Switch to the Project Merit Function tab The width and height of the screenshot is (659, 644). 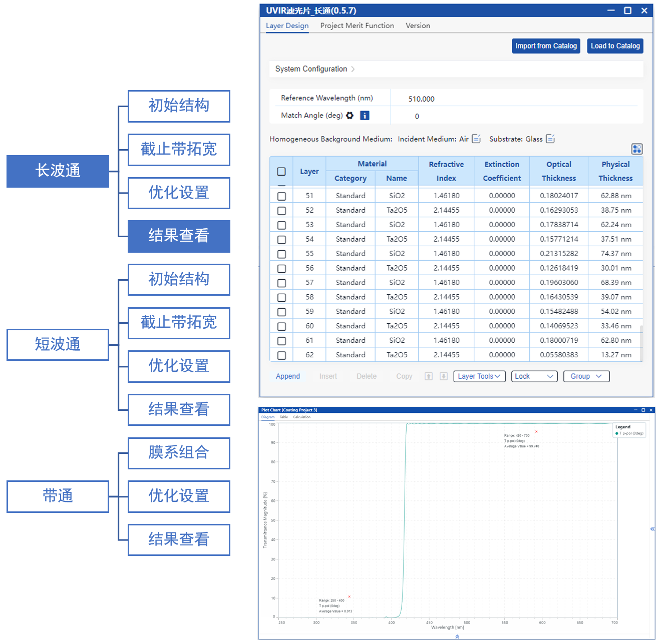coord(357,26)
